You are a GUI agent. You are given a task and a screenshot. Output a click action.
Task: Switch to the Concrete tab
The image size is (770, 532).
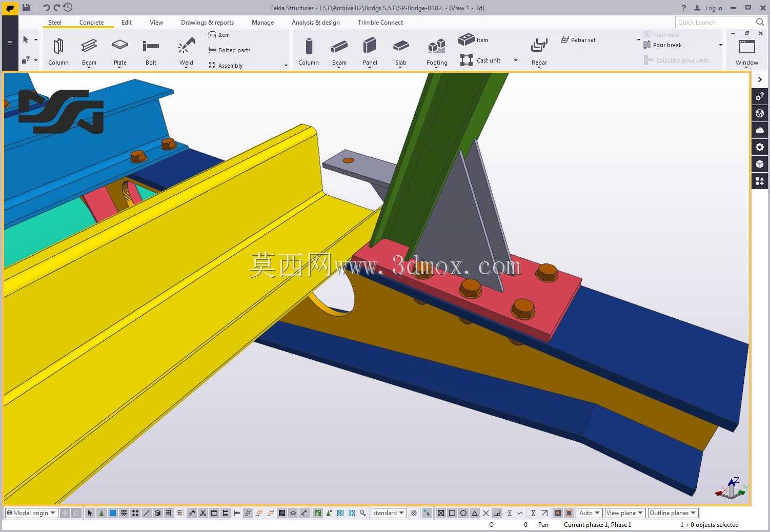pyautogui.click(x=91, y=23)
